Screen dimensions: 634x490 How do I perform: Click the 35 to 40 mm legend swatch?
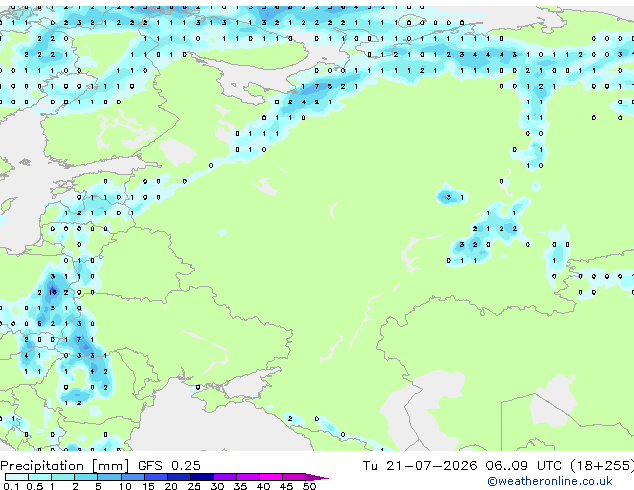(247, 477)
